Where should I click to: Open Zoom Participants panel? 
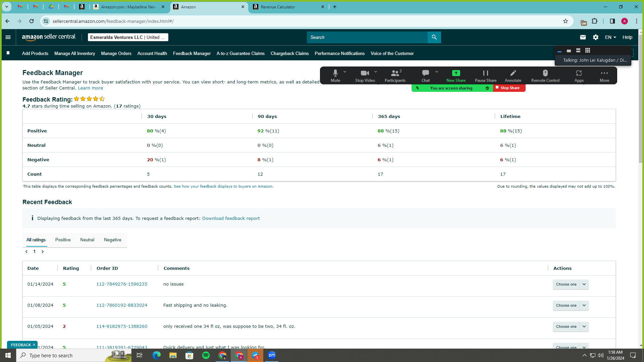[x=395, y=76]
